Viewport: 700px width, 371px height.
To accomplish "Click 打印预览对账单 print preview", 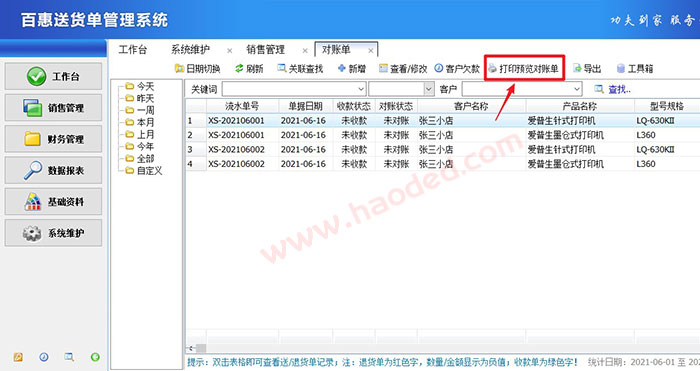I will [523, 68].
